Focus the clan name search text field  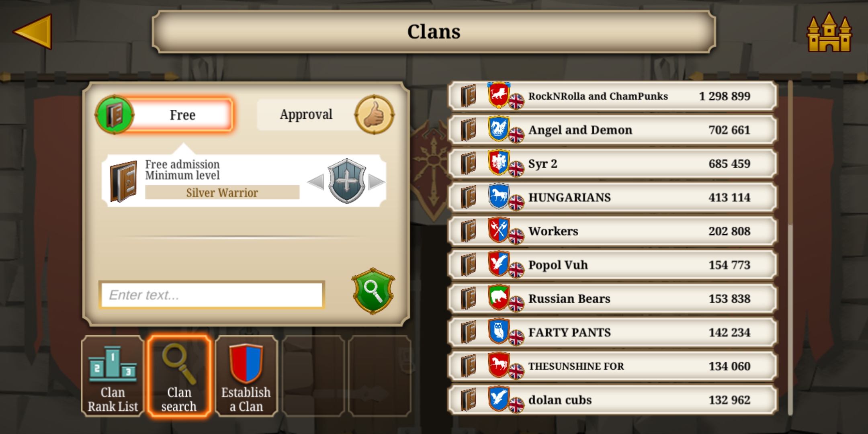(x=212, y=295)
